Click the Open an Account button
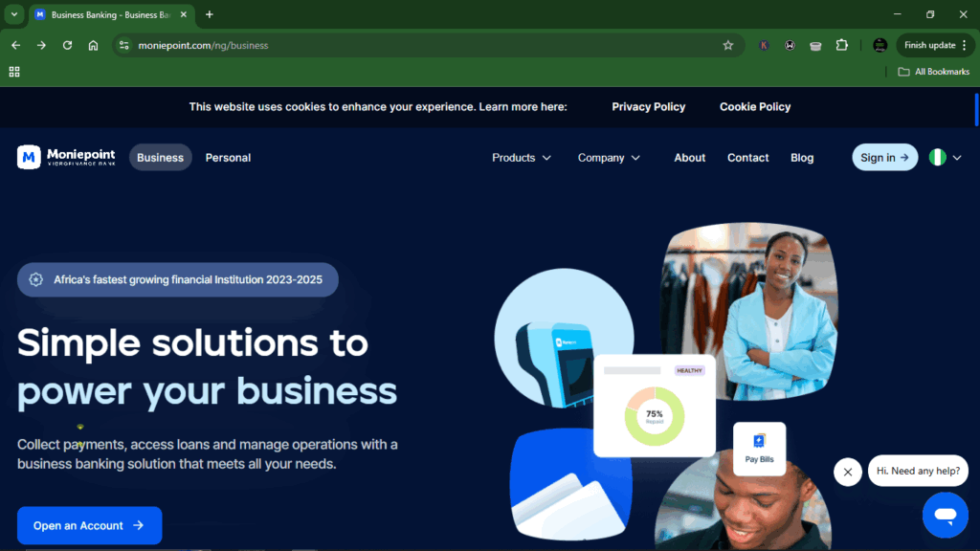The width and height of the screenshot is (980, 551). [x=89, y=525]
